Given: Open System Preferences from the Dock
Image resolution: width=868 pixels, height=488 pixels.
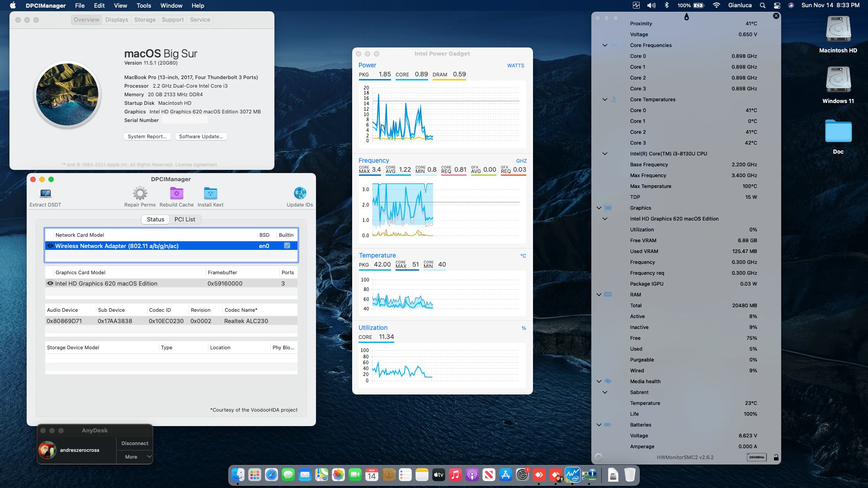Looking at the screenshot, I should (522, 475).
